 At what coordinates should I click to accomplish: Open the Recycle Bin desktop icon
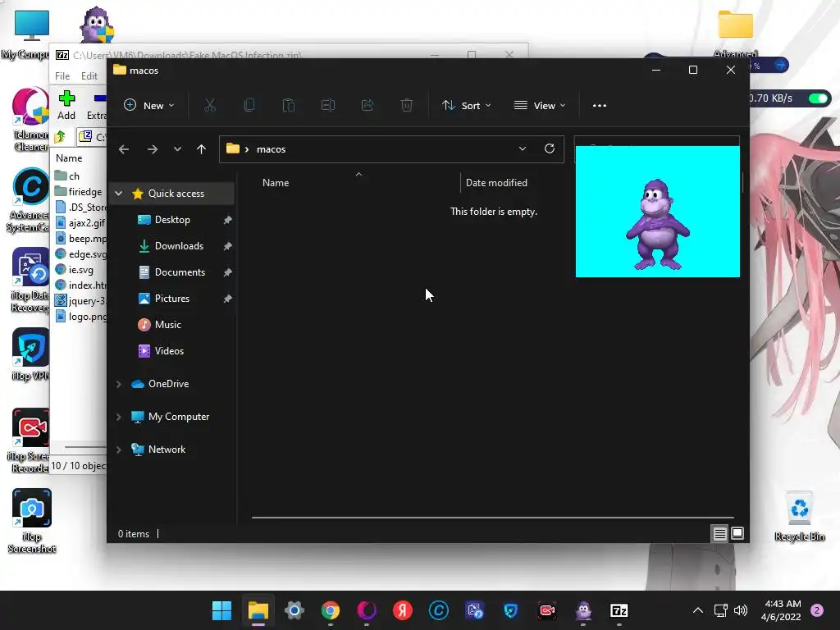[x=800, y=517]
